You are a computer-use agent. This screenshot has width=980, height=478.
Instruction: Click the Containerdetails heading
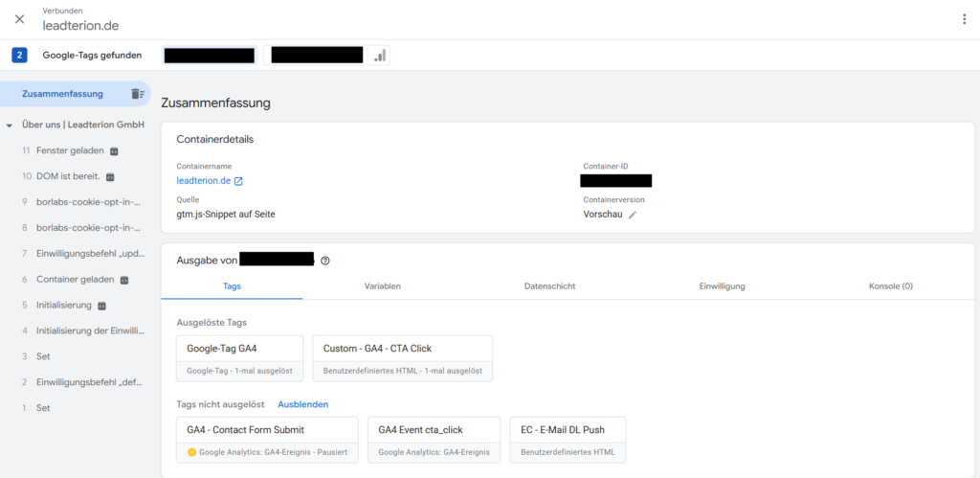215,139
